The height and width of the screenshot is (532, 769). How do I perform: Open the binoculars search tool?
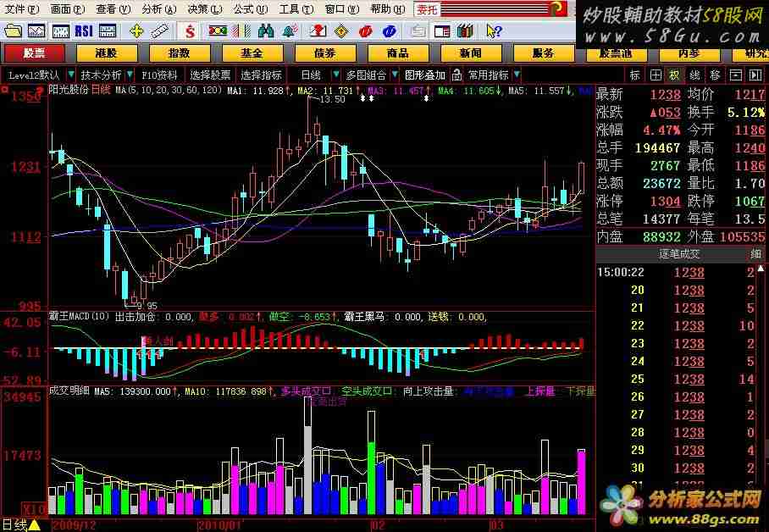[265, 31]
